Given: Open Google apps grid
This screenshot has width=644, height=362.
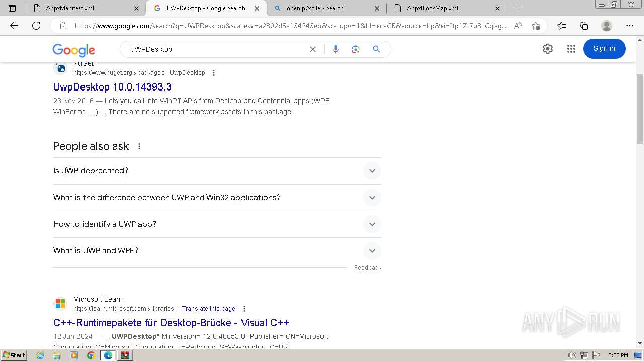Looking at the screenshot, I should pyautogui.click(x=571, y=49).
